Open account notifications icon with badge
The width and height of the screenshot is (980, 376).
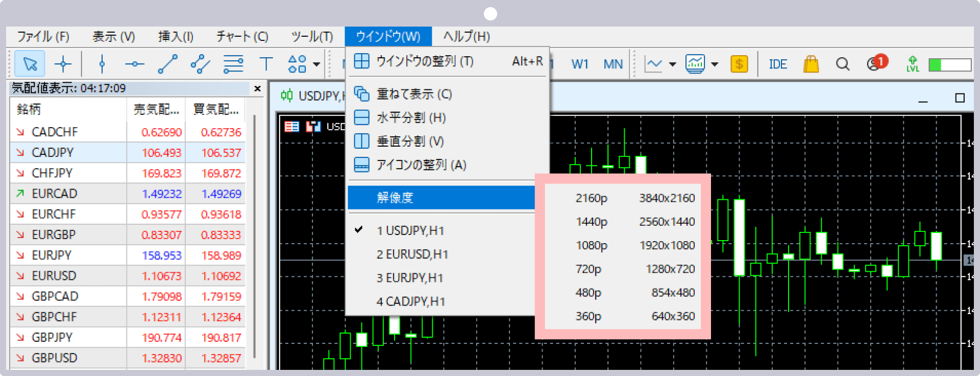(x=877, y=63)
